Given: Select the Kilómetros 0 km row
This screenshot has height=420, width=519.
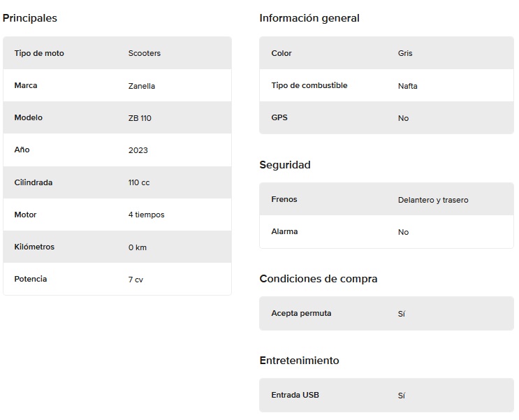Looking at the screenshot, I should 117,247.
